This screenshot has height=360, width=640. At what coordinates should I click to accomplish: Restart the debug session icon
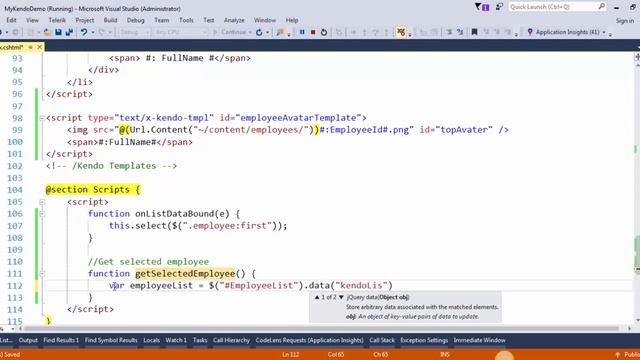[x=324, y=32]
